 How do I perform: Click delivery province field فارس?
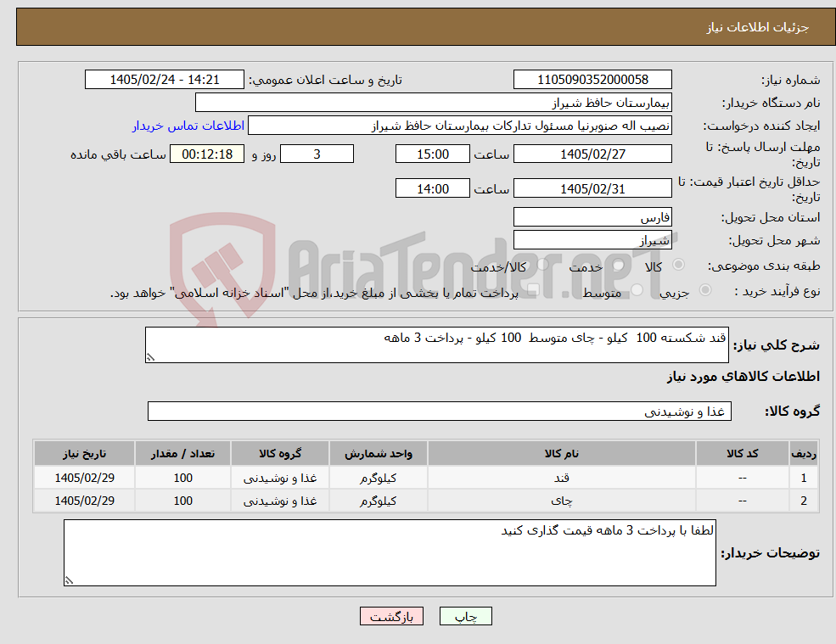pos(592,217)
